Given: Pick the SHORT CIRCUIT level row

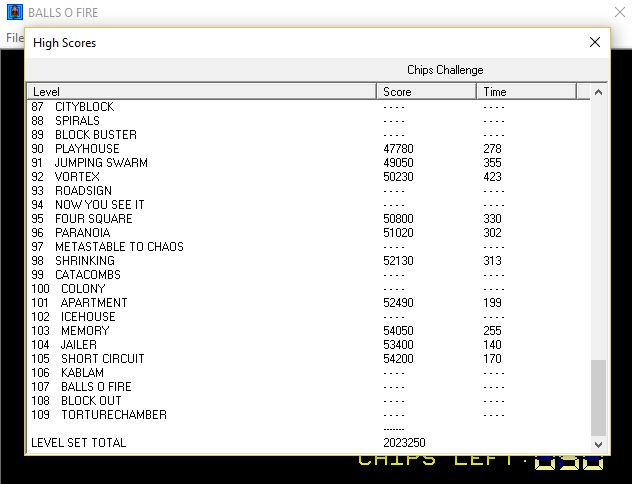Looking at the screenshot, I should (102, 359).
